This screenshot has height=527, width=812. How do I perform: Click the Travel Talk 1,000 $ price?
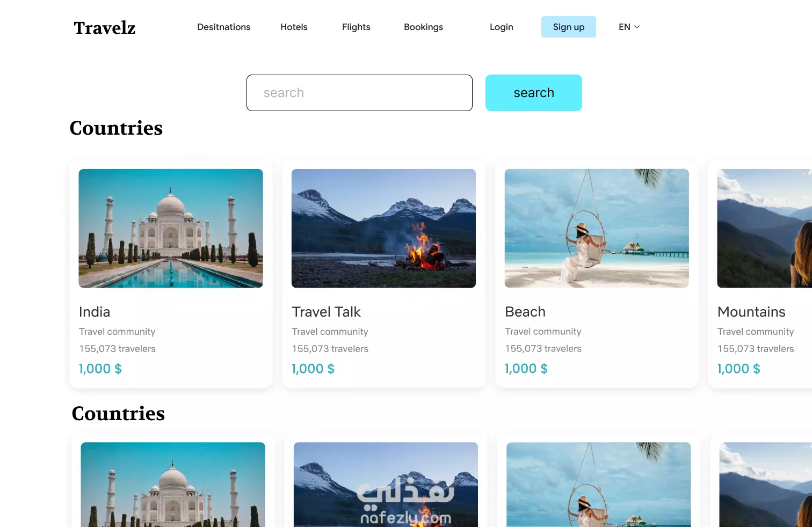313,369
